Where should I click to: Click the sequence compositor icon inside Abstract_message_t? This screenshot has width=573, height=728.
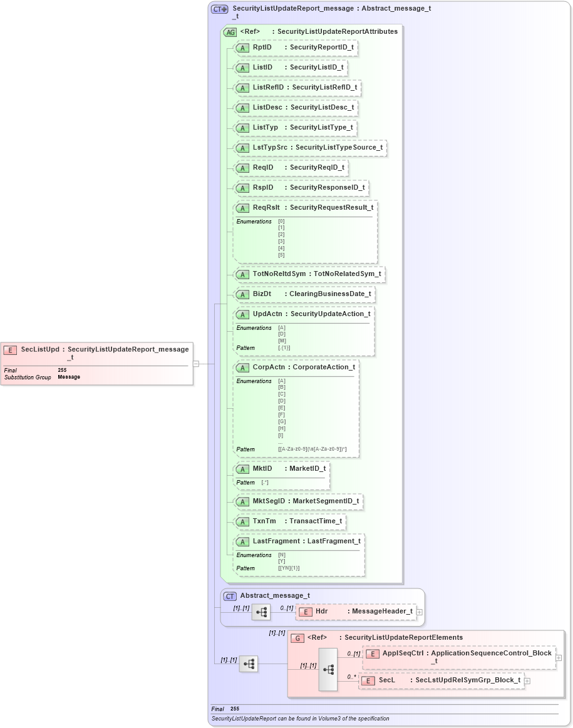click(261, 612)
